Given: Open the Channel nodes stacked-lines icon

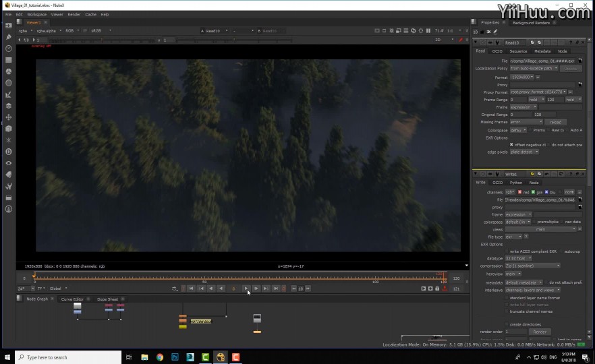Looking at the screenshot, I should tap(8, 60).
